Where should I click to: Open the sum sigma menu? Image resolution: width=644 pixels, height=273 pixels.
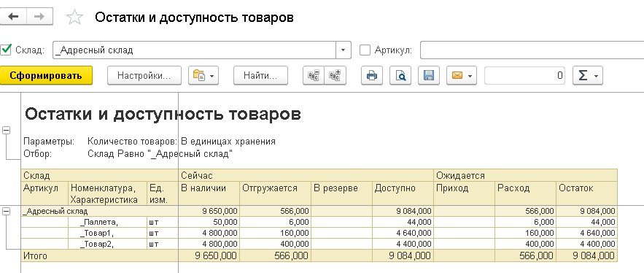click(587, 76)
